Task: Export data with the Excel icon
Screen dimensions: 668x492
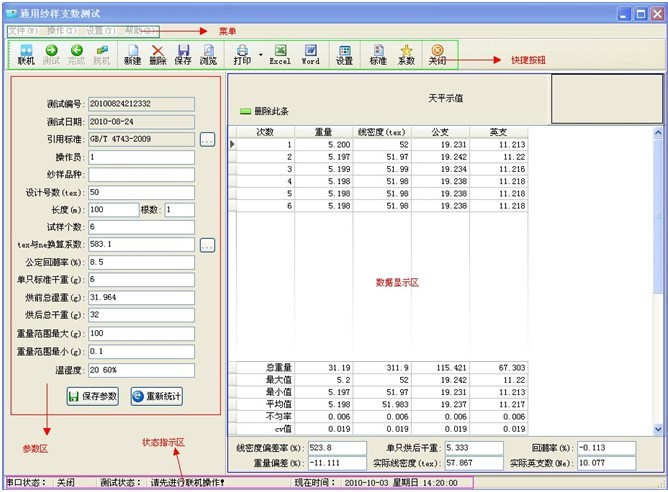Action: [280, 54]
